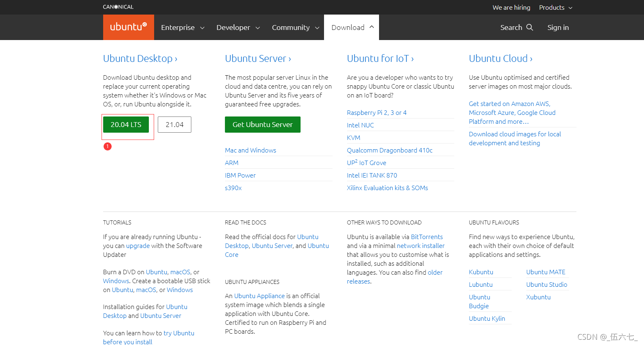Select the 21.04 desktop version button

tap(174, 125)
